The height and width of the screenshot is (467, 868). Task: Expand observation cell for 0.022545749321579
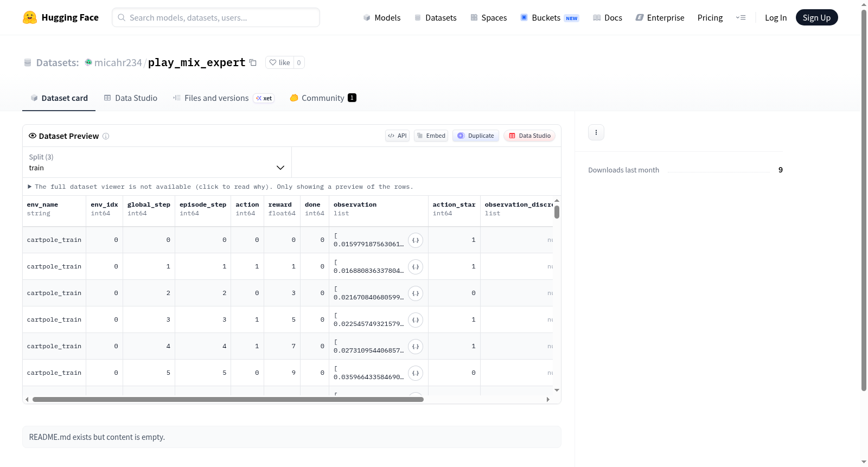point(416,320)
